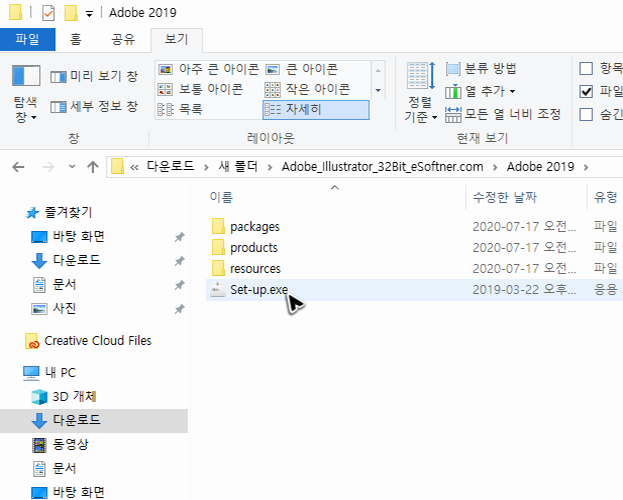Image resolution: width=623 pixels, height=500 pixels.
Task: Open the recent locations dropdown arrow
Action: point(72,167)
